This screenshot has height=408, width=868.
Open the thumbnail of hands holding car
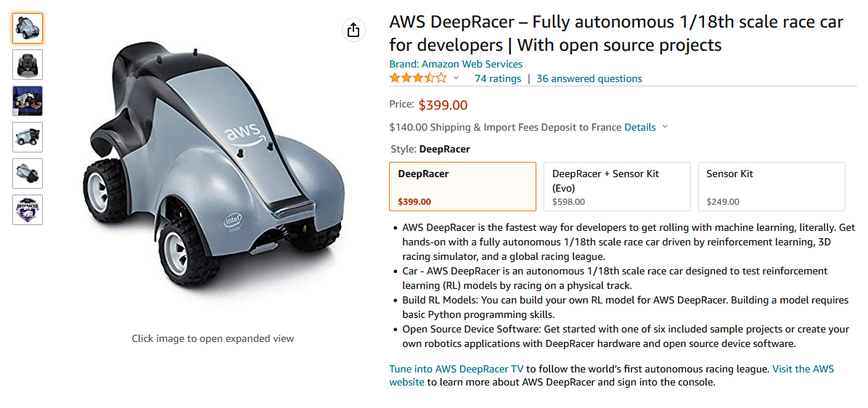click(28, 101)
